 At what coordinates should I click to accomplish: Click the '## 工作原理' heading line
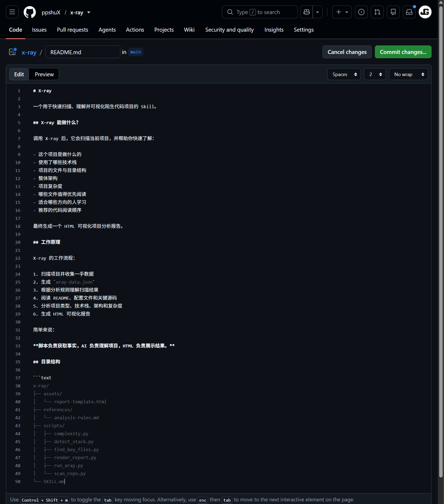tap(46, 242)
